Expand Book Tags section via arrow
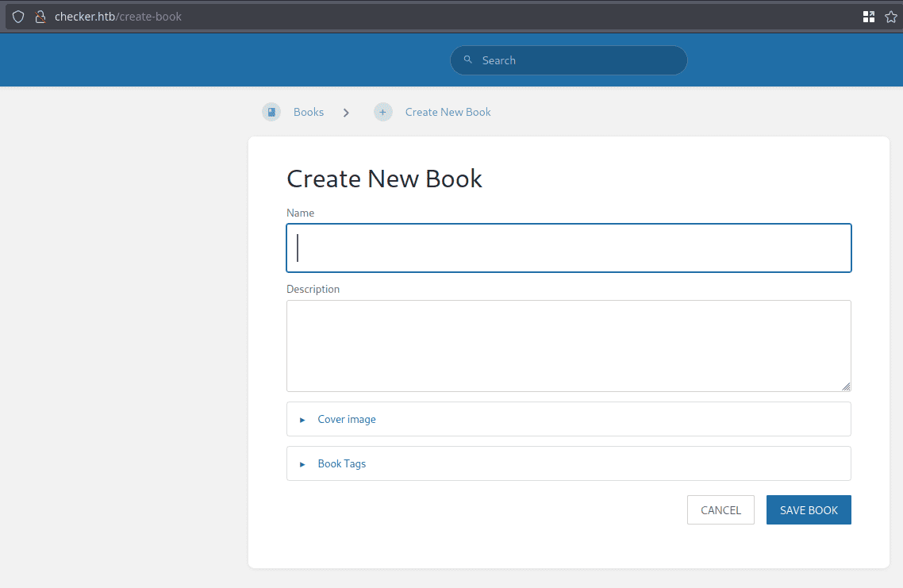The width and height of the screenshot is (903, 588). [302, 464]
